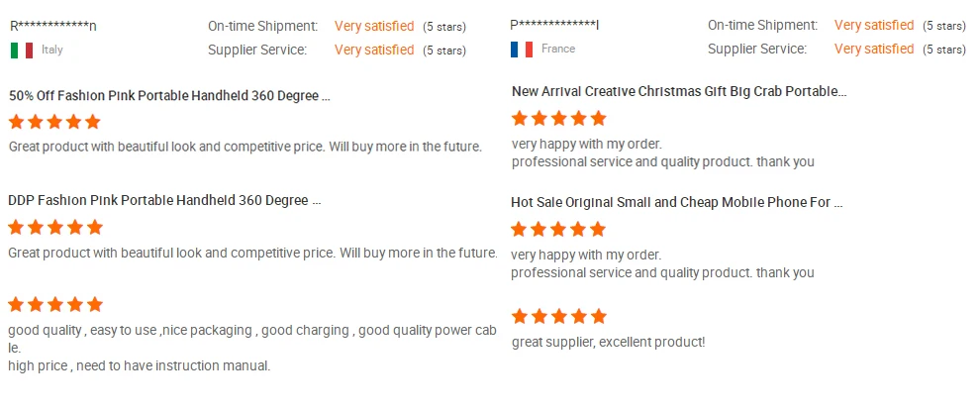The height and width of the screenshot is (412, 980).
Task: Open Hot Sale Original Small Mobile Phone link
Action: pyautogui.click(x=677, y=202)
